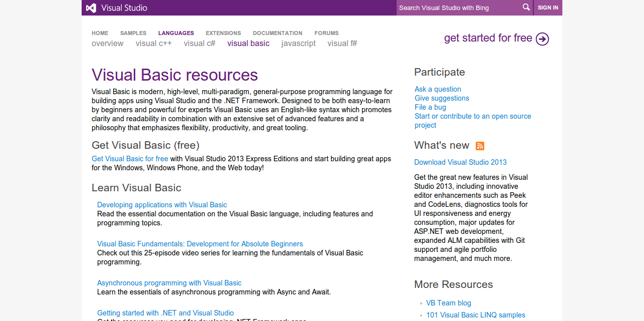Click the Visual Basic resources page heading
The height and width of the screenshot is (321, 644).
click(175, 75)
